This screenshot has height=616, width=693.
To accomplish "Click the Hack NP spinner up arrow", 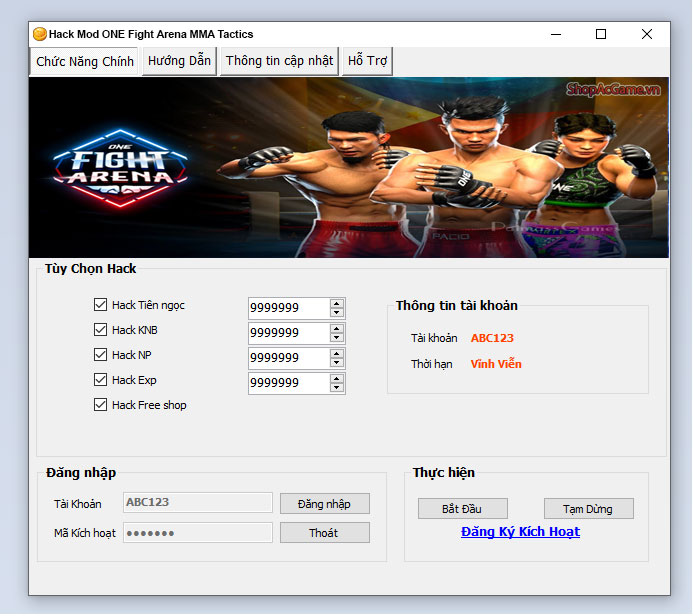I will tap(337, 354).
